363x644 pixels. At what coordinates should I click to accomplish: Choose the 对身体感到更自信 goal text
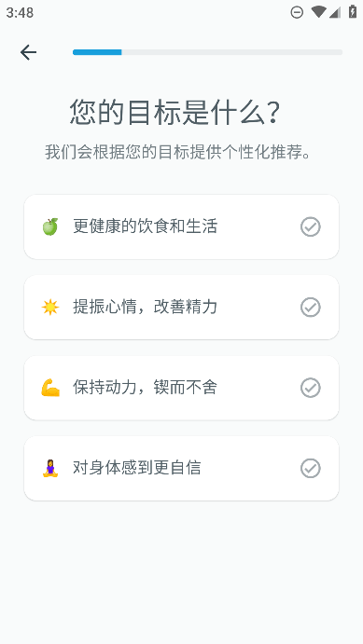[137, 468]
